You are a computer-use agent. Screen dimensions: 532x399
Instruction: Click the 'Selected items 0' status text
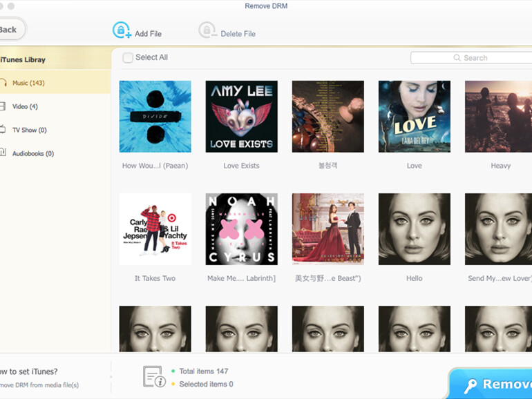point(206,384)
